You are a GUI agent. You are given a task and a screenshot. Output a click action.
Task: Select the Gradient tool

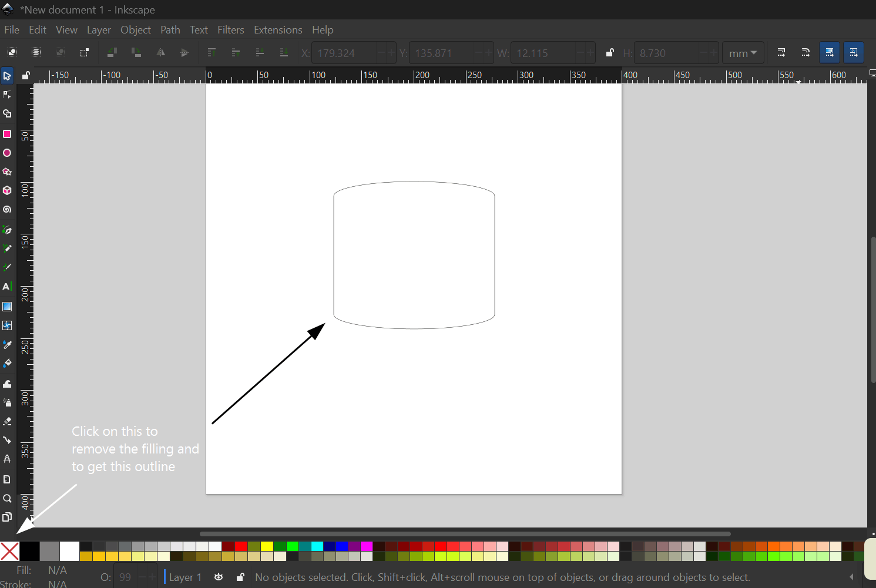[7, 307]
